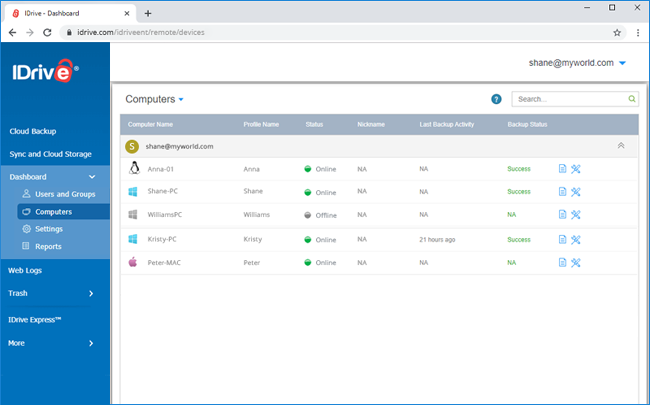
Task: Open IDrive Express in the sidebar
Action: (34, 320)
